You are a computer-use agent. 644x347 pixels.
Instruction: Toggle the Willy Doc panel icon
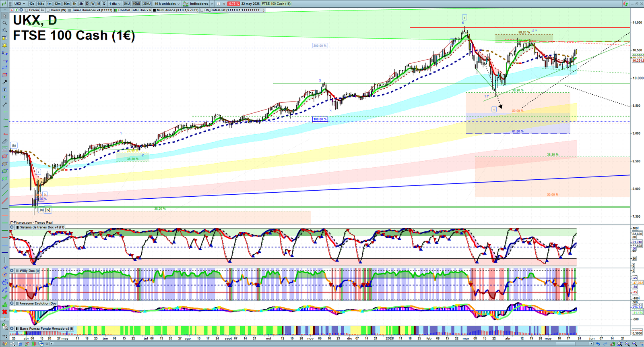[x=17, y=271]
